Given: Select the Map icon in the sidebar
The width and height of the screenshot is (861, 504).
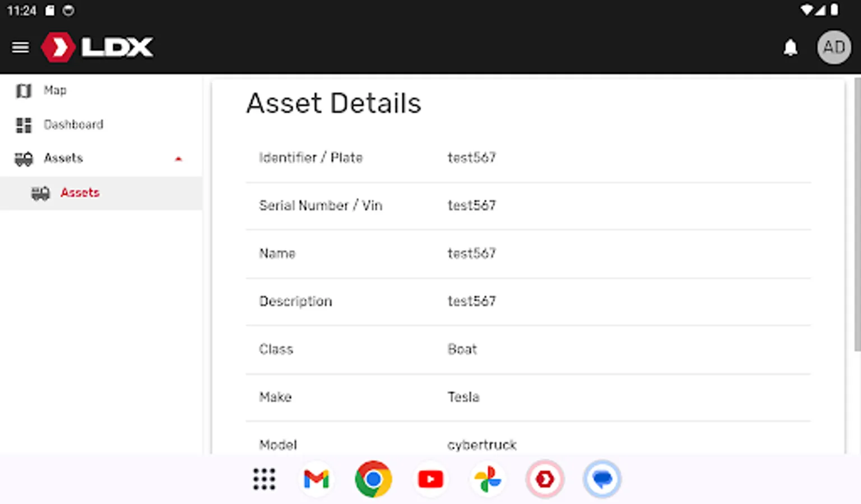Looking at the screenshot, I should point(24,90).
